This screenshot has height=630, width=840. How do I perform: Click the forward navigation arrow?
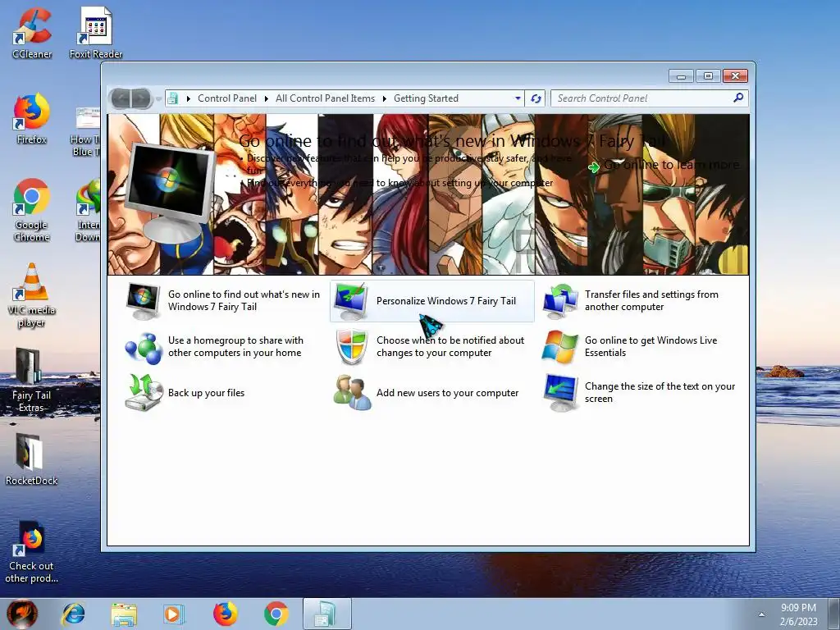point(141,98)
